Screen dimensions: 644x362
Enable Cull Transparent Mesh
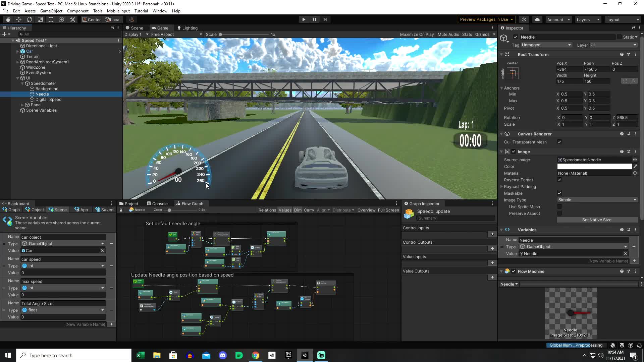(559, 142)
